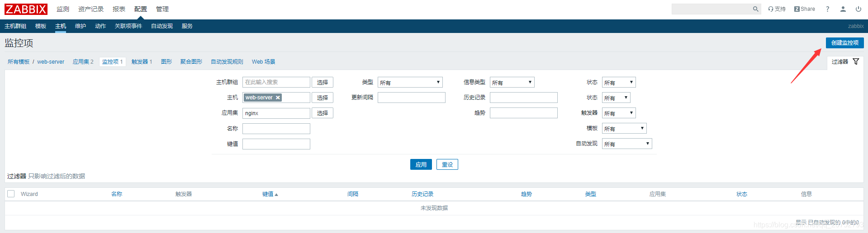Sort table by 状态 column header

(742, 194)
